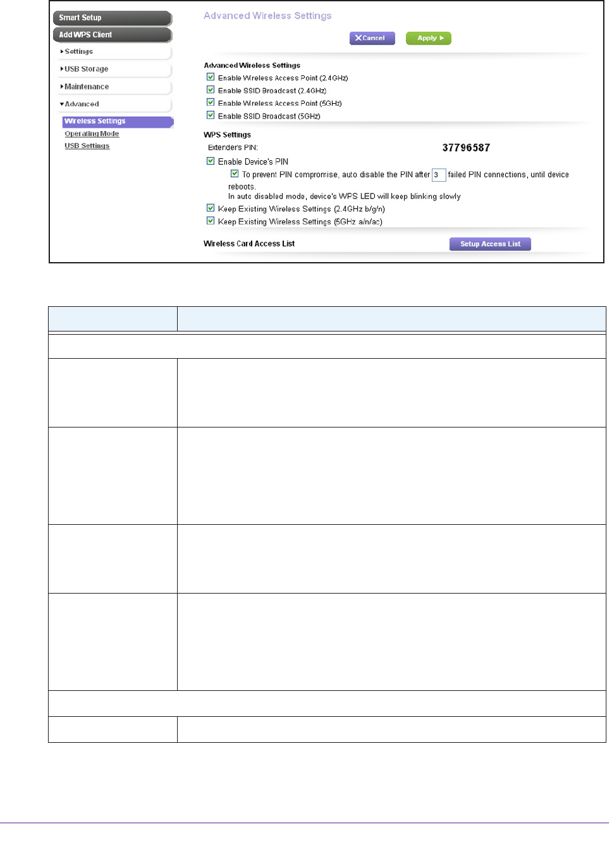
Task: Edit failed PIN connections count field
Action: point(439,175)
